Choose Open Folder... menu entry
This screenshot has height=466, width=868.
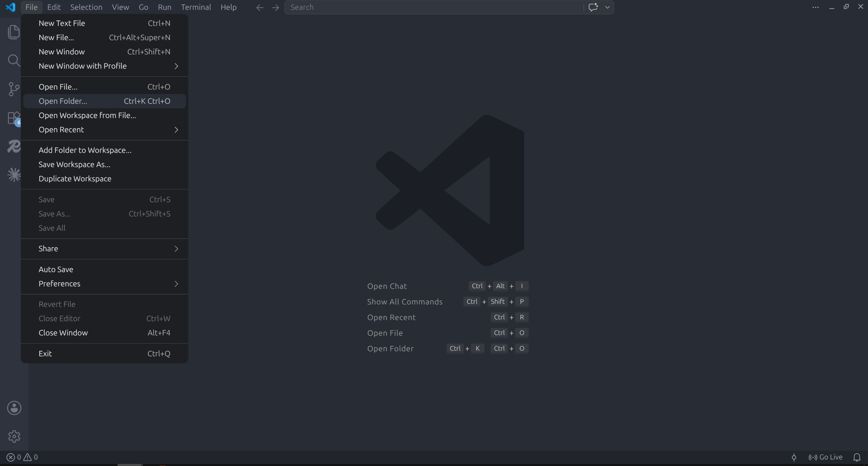[x=104, y=101]
